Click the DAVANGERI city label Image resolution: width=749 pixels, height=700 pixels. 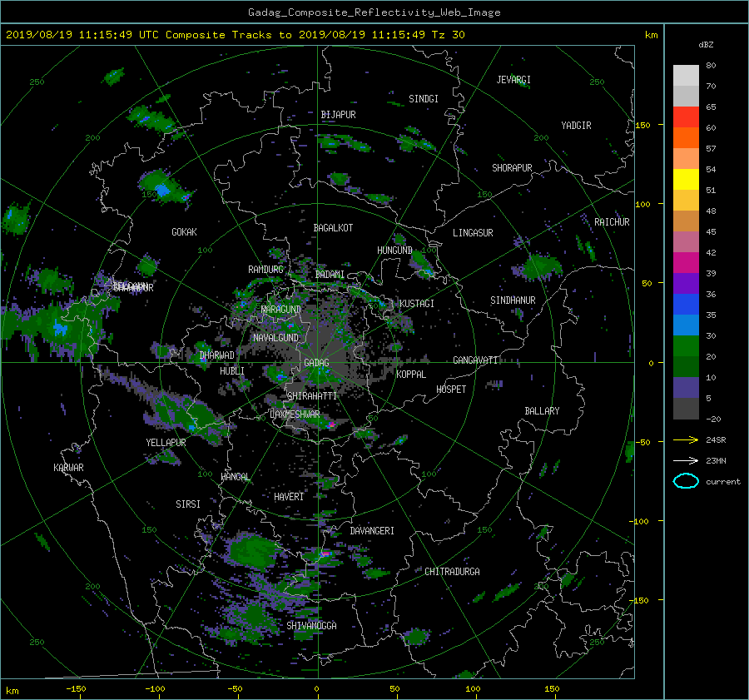[x=372, y=531]
